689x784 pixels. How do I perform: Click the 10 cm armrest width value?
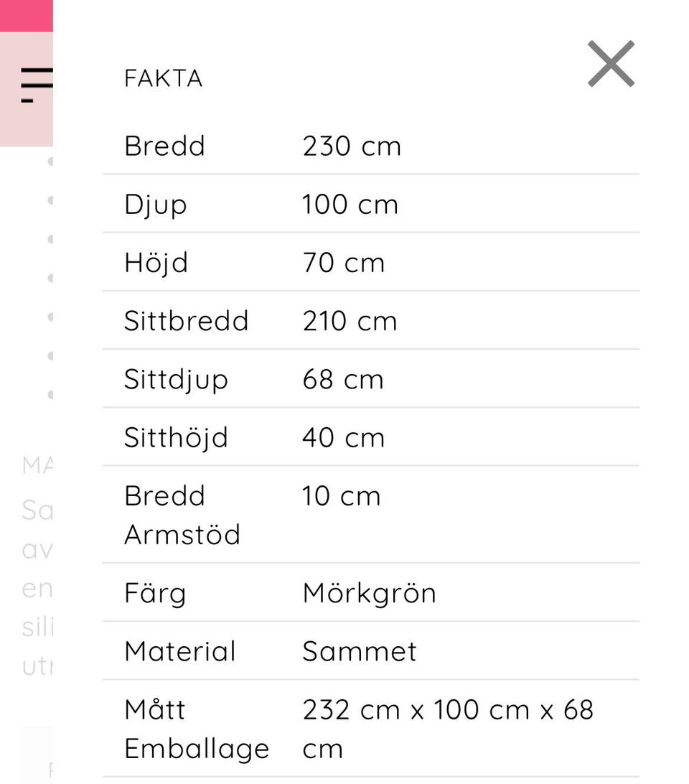click(341, 496)
